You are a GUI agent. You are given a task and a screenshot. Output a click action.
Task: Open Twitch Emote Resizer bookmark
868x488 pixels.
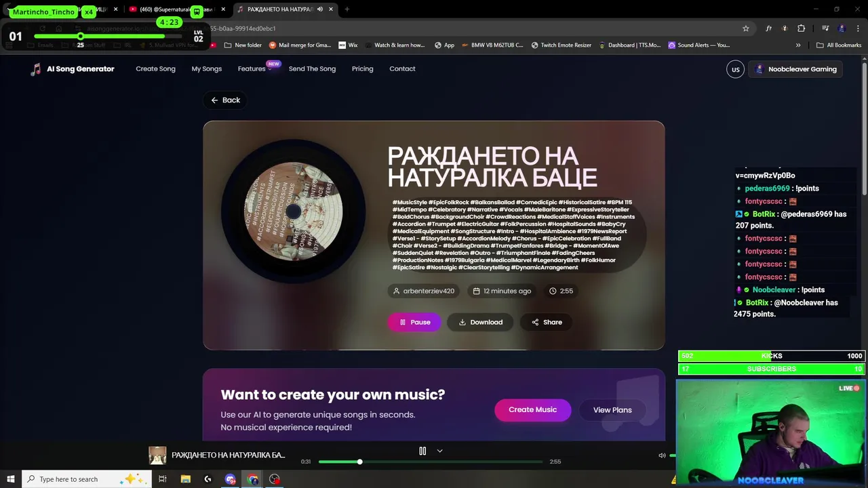pyautogui.click(x=561, y=45)
